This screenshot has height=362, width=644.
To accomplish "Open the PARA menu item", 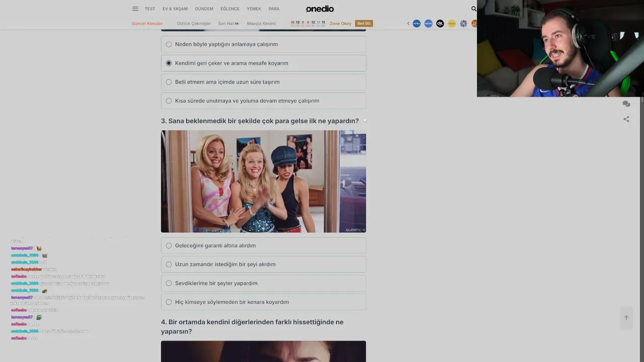I will [274, 9].
